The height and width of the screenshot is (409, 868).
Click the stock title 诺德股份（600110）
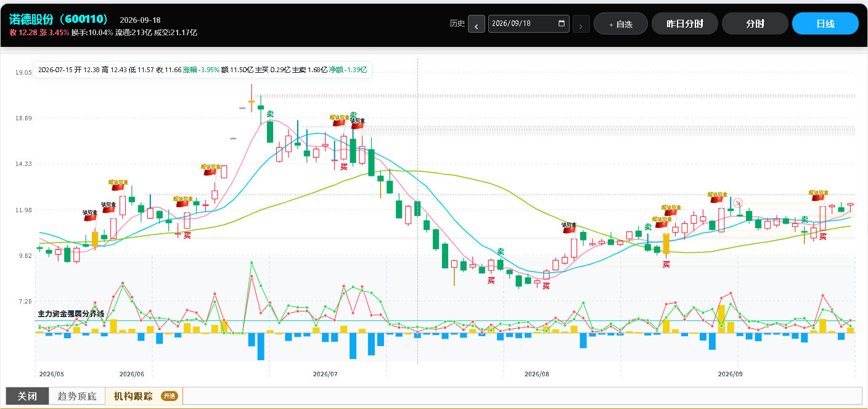click(x=59, y=19)
